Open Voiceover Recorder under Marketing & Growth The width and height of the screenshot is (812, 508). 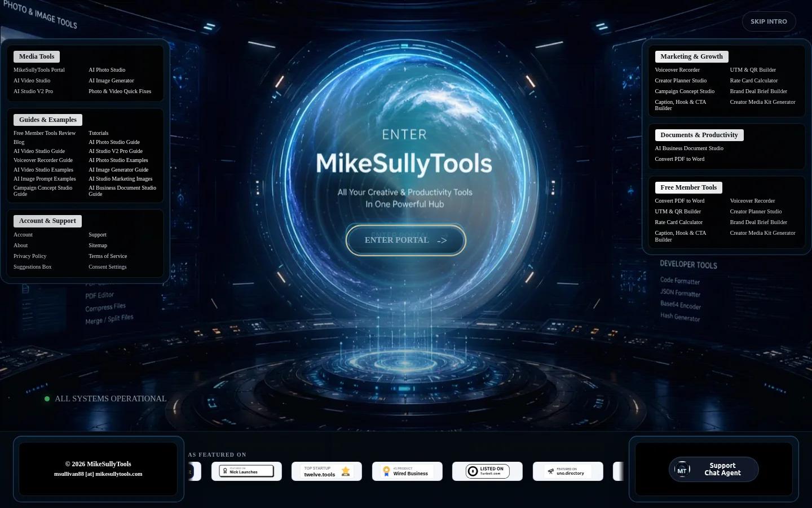677,70
